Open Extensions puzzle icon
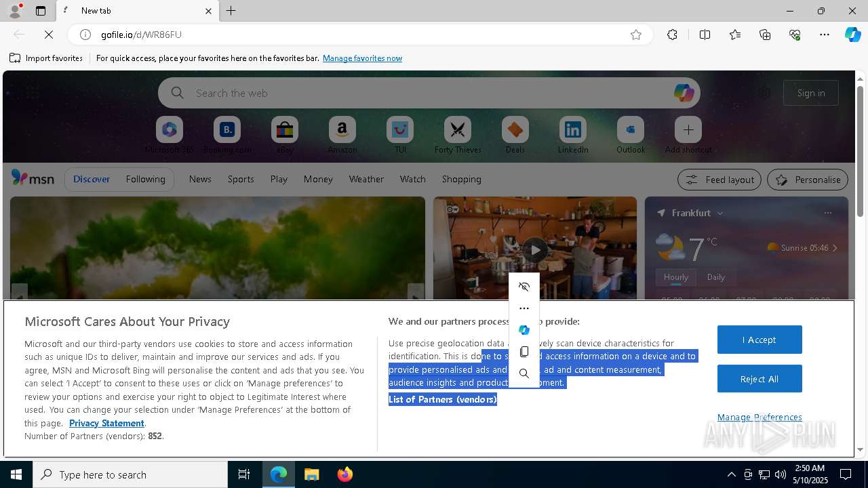The image size is (868, 488). pyautogui.click(x=672, y=35)
